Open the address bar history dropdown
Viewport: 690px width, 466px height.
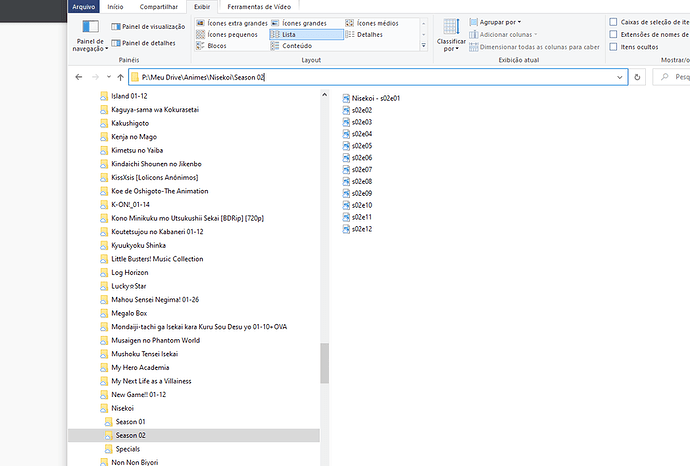[620, 77]
